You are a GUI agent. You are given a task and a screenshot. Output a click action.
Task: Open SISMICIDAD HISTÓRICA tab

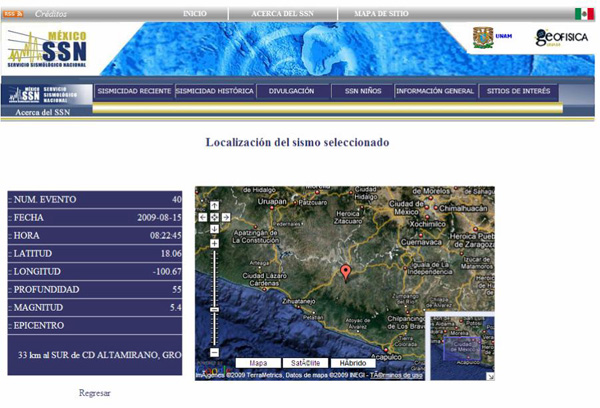(x=215, y=91)
